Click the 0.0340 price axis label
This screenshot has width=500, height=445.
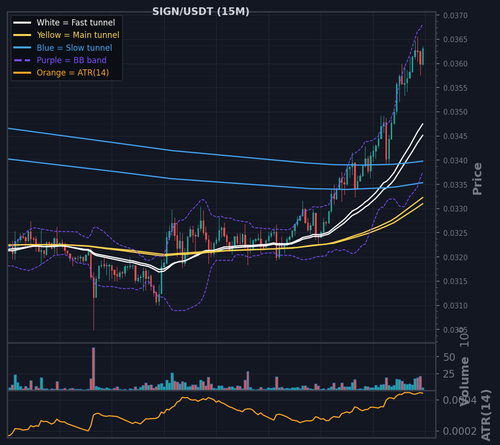click(x=455, y=161)
